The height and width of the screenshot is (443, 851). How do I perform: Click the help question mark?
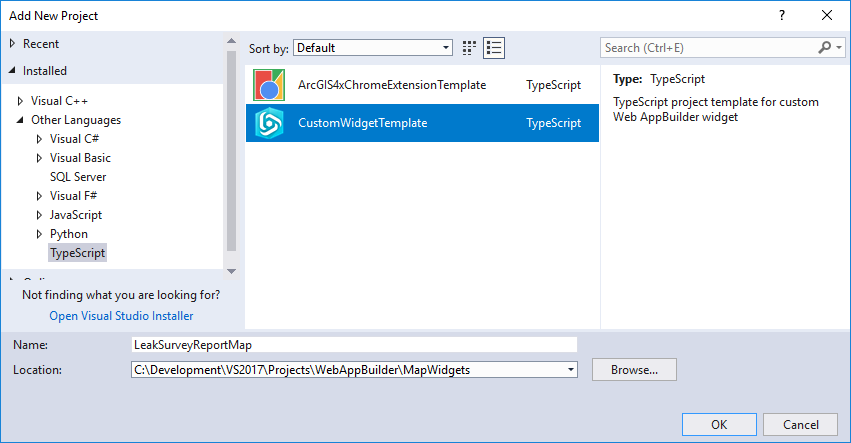[x=782, y=15]
